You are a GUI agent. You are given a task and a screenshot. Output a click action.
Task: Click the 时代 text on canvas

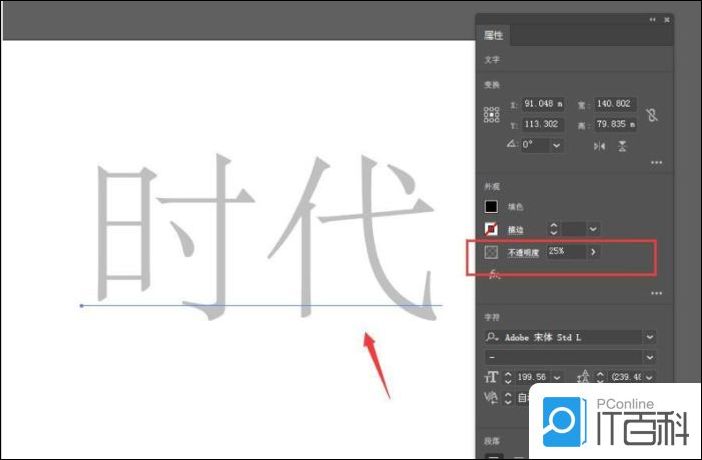point(266,237)
